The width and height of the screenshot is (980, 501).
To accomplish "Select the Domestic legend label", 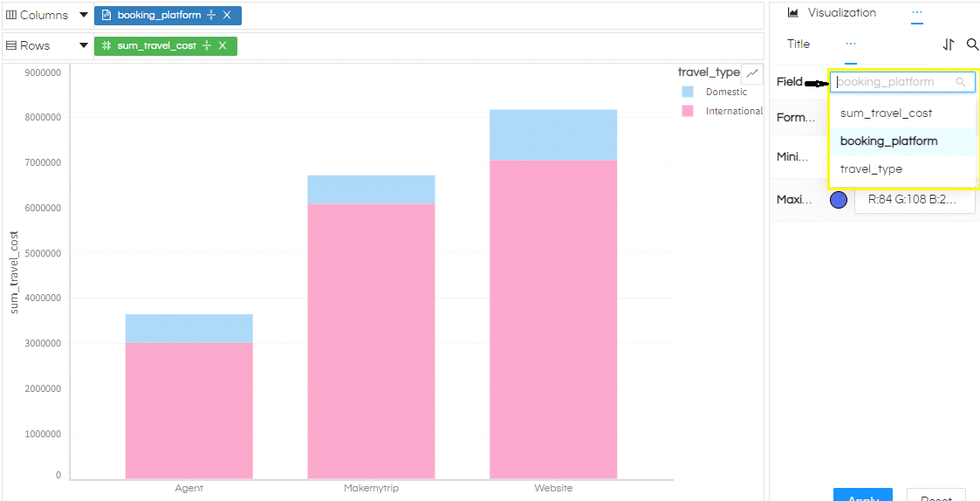I will click(726, 92).
